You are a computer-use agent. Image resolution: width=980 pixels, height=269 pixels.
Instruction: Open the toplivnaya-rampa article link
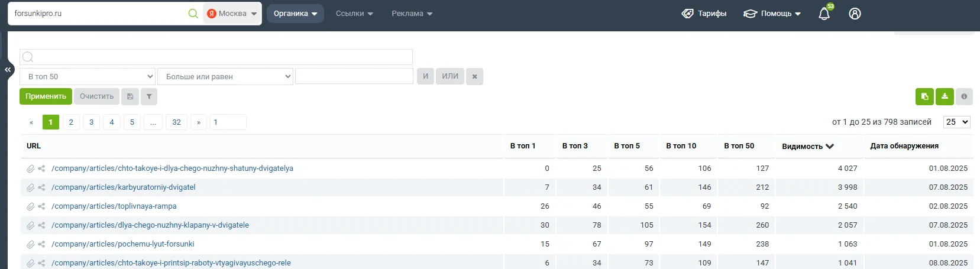point(114,206)
